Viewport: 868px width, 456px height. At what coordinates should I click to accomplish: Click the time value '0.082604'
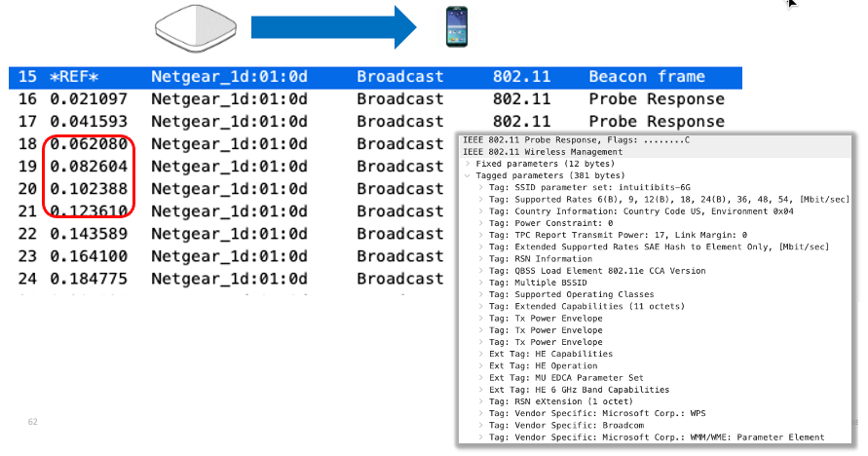[89, 167]
